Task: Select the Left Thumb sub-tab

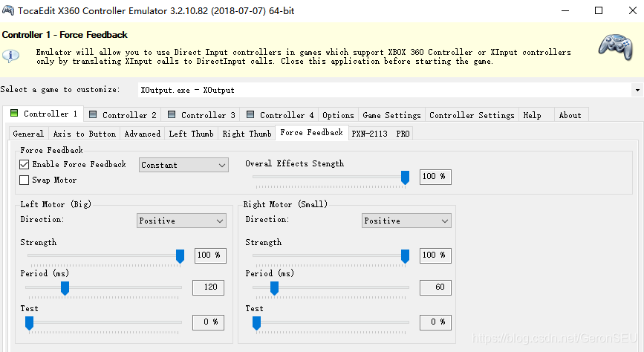Action: (x=192, y=134)
